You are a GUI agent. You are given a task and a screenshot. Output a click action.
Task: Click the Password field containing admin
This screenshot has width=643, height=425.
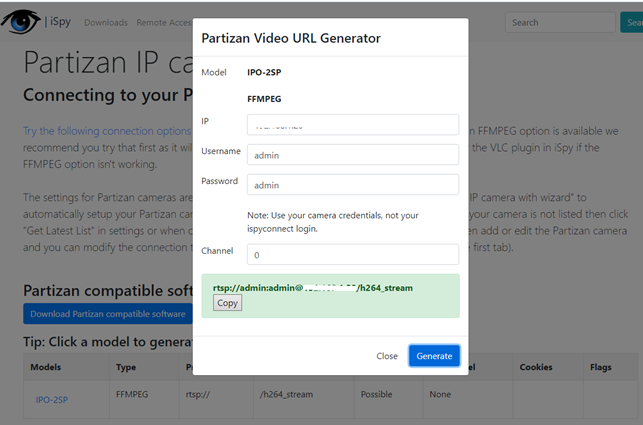click(353, 185)
